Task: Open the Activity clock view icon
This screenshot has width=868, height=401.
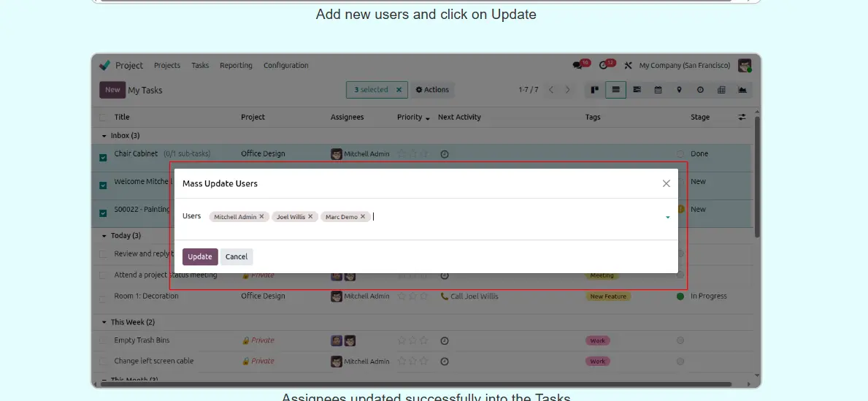Action: click(700, 90)
